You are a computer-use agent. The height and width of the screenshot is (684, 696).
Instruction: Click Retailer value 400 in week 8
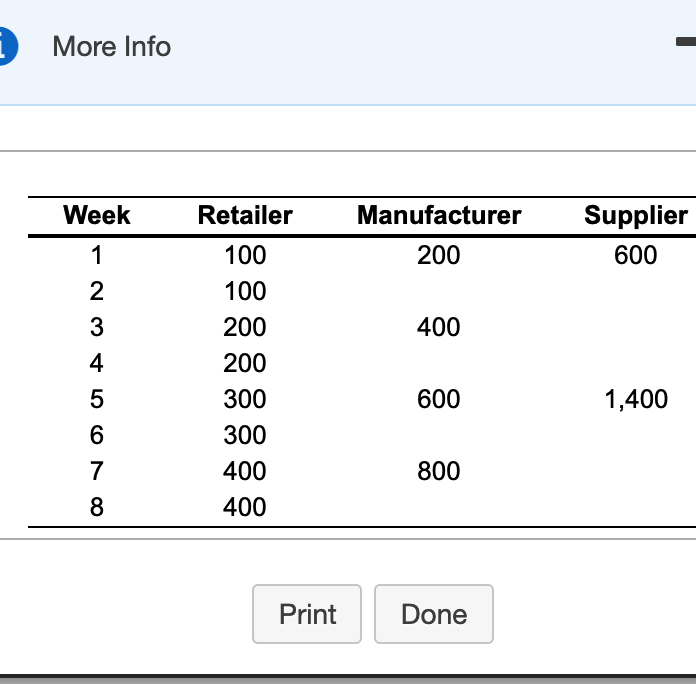(245, 507)
